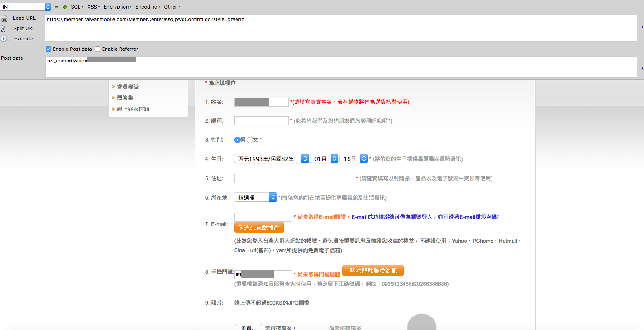The width and height of the screenshot is (644, 330).
Task: Load the current URL into HackBar
Action: click(x=24, y=18)
